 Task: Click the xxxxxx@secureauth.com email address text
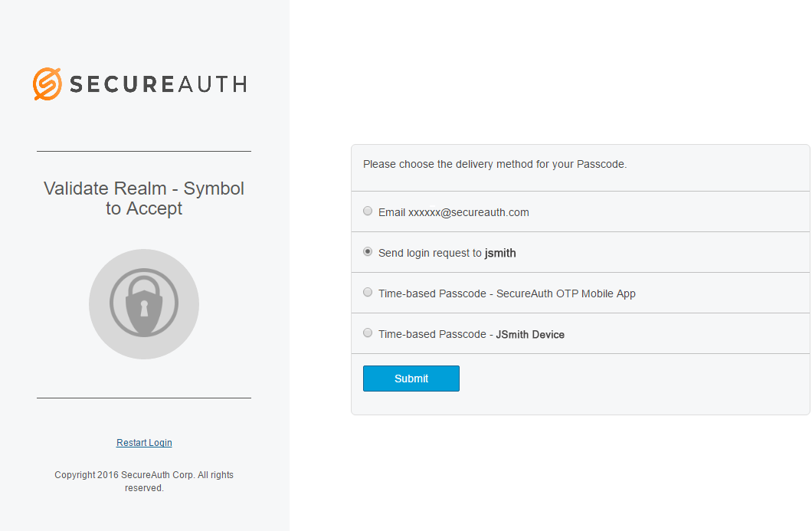point(469,212)
